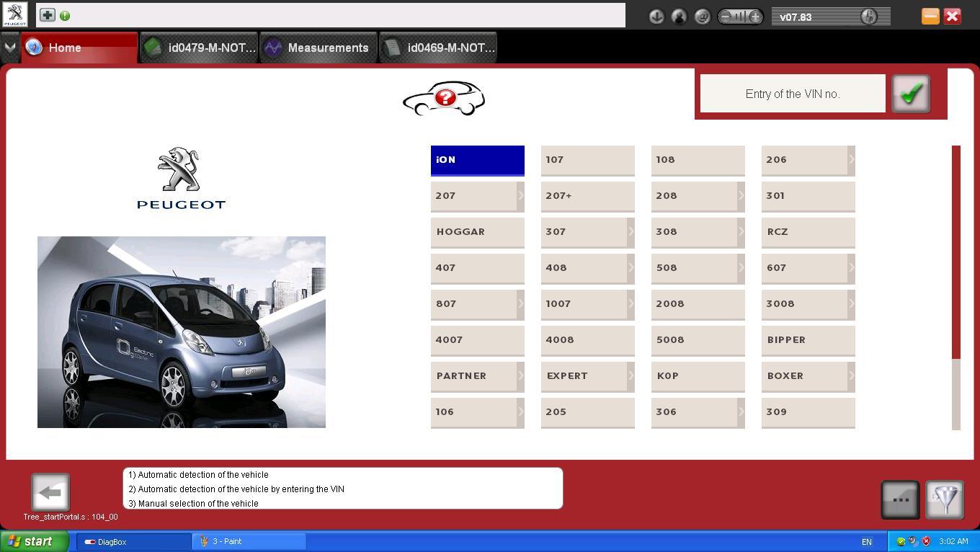Click the model list vertical scrollbar
This screenshot has width=980, height=552.
point(956,288)
